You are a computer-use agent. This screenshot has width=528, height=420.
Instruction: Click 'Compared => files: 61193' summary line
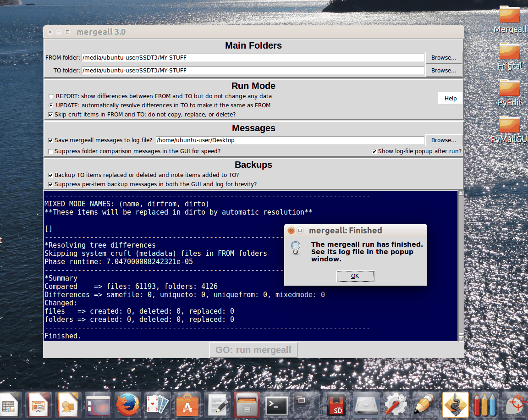click(x=131, y=286)
